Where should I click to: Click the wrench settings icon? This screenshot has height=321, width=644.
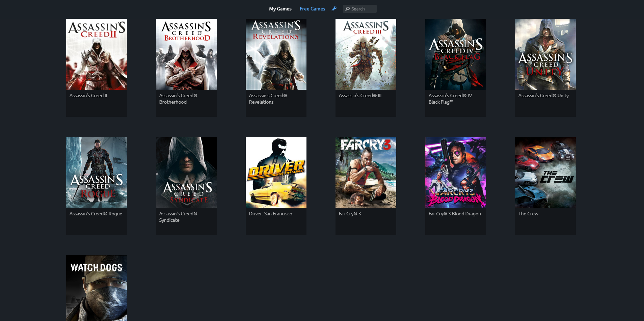(334, 9)
